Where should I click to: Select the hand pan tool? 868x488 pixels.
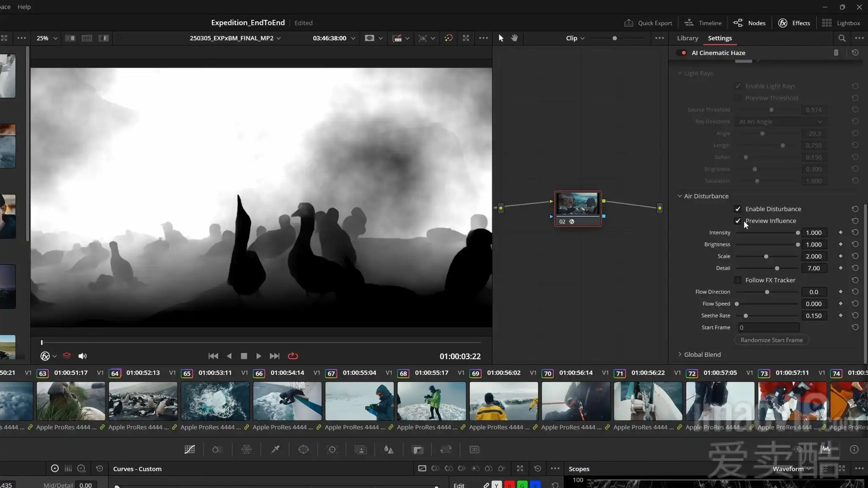[515, 38]
